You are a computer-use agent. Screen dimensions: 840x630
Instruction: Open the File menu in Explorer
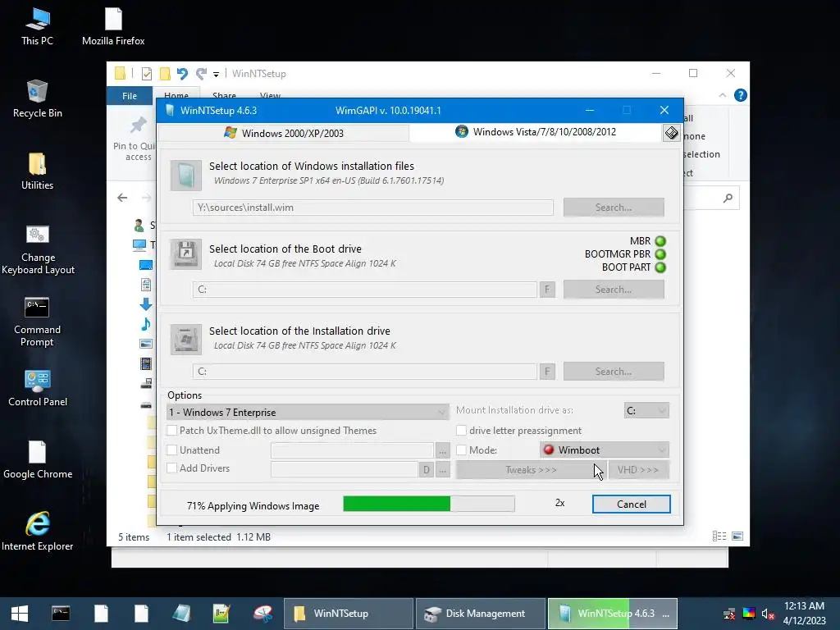coord(130,96)
